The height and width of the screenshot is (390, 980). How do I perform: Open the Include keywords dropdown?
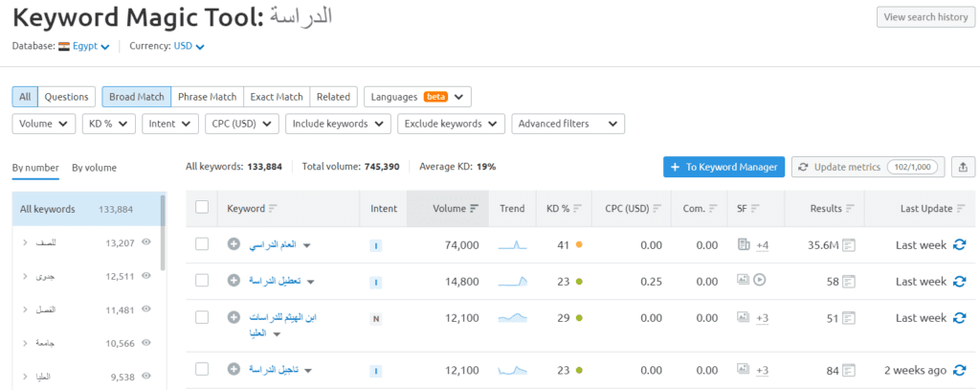[338, 124]
